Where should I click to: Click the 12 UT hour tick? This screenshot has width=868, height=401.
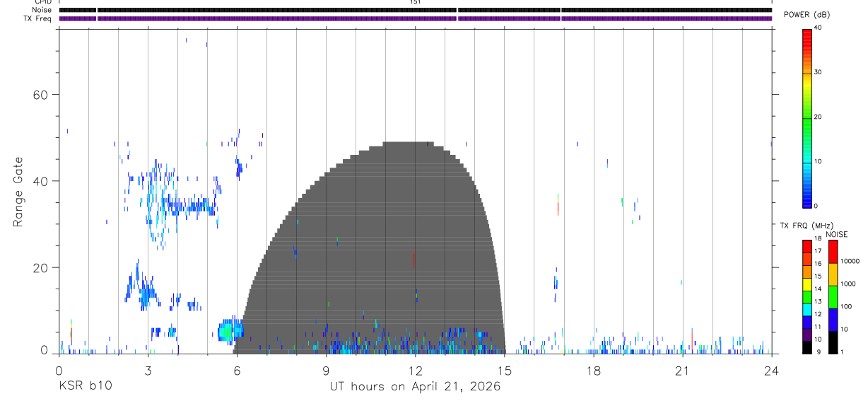click(x=415, y=371)
